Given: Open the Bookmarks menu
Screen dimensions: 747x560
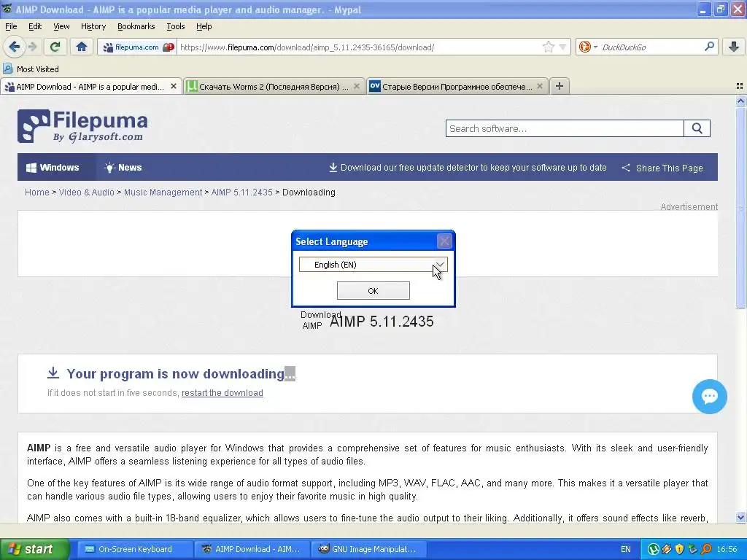Looking at the screenshot, I should (x=136, y=26).
